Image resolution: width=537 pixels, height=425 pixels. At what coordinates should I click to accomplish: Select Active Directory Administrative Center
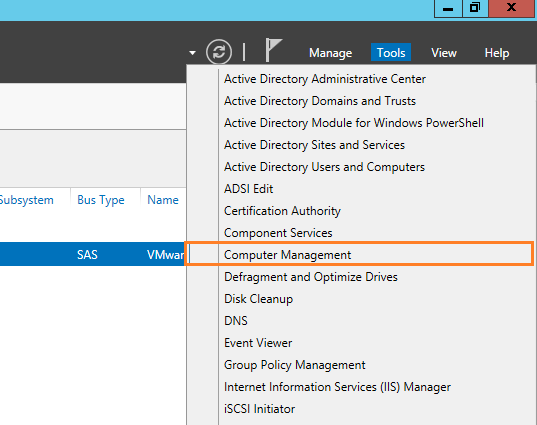(x=325, y=79)
